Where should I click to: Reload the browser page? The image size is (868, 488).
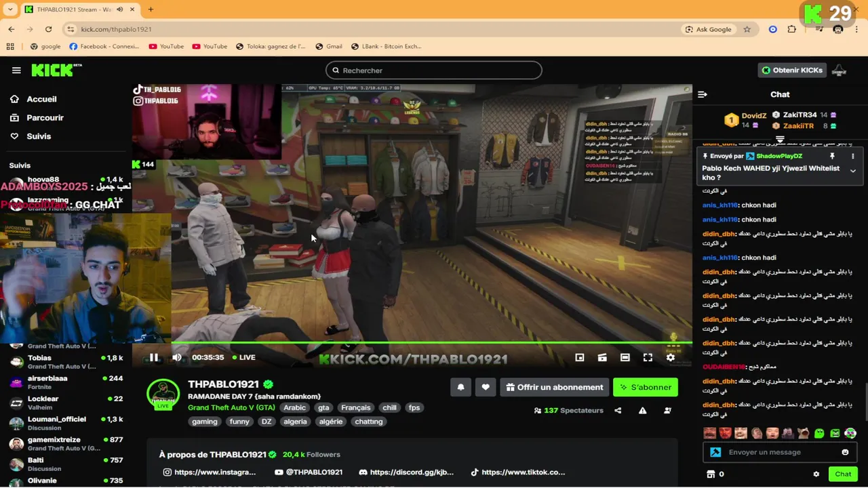tap(48, 29)
